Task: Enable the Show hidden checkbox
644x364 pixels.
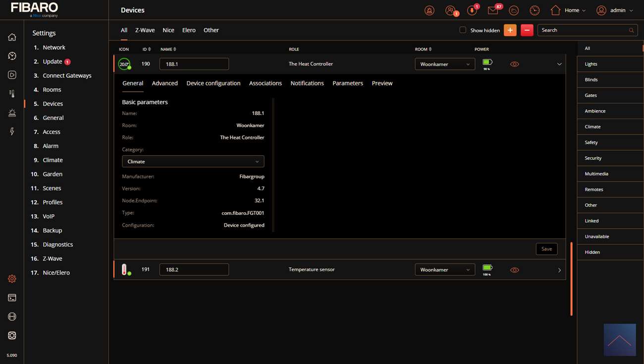Action: point(463,30)
